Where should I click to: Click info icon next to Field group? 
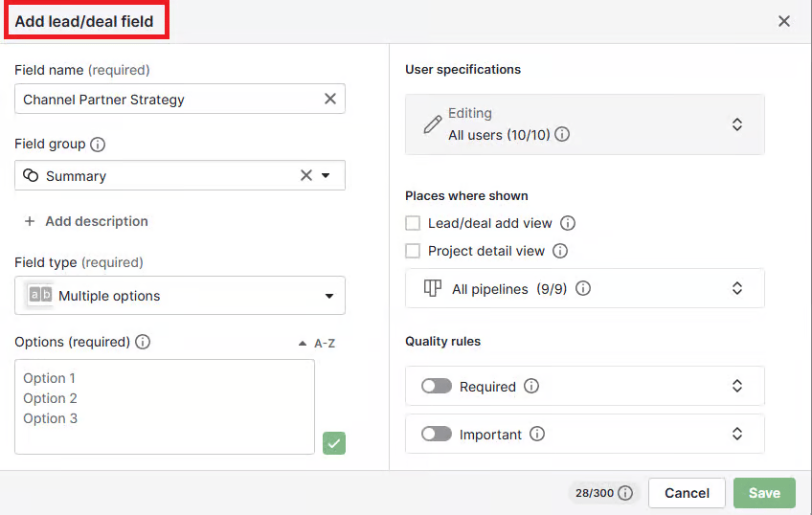click(98, 145)
